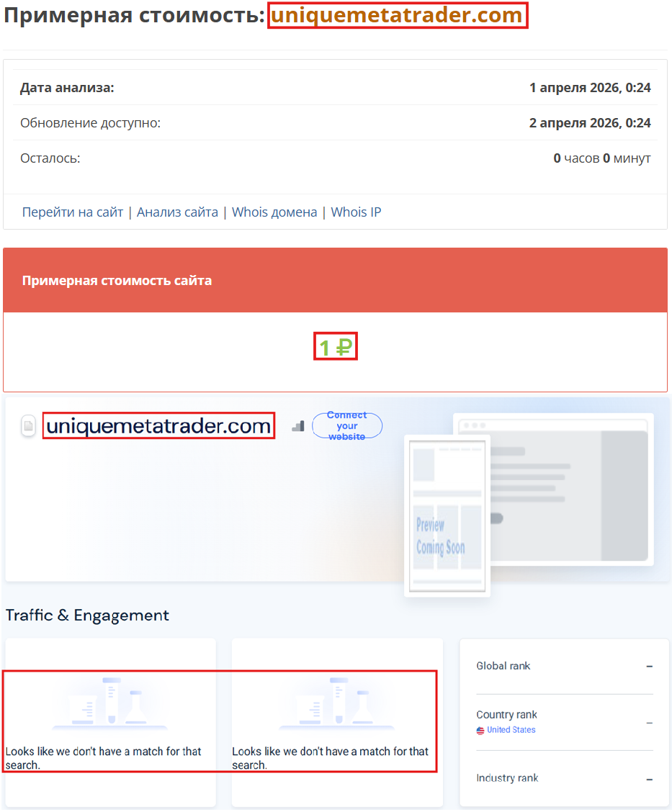The height and width of the screenshot is (812, 672).
Task: Open the Whois IP link
Action: 356,212
